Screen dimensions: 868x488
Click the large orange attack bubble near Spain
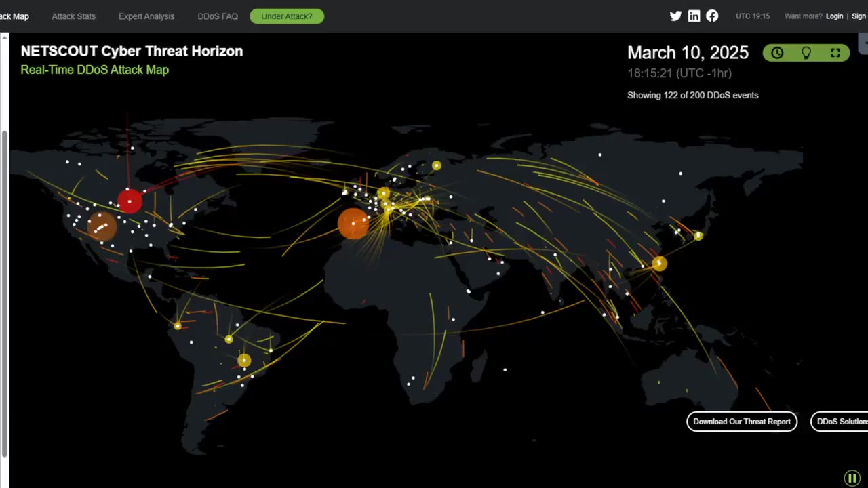pos(353,224)
